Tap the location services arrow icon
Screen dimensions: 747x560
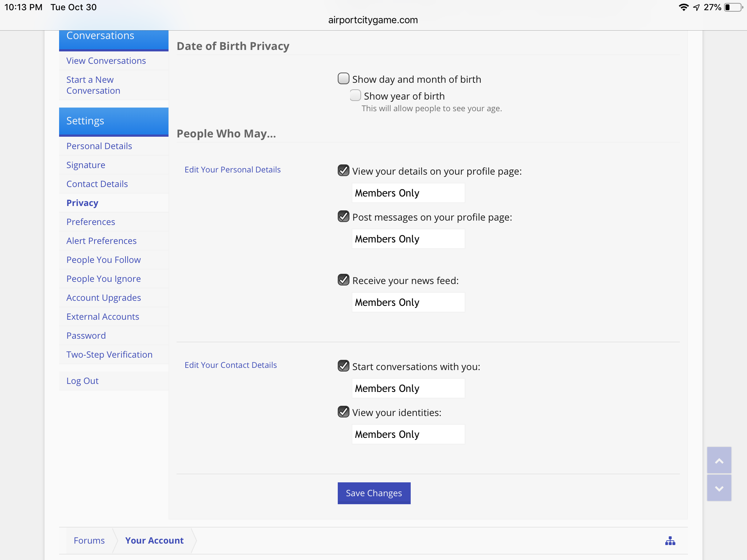696,7
